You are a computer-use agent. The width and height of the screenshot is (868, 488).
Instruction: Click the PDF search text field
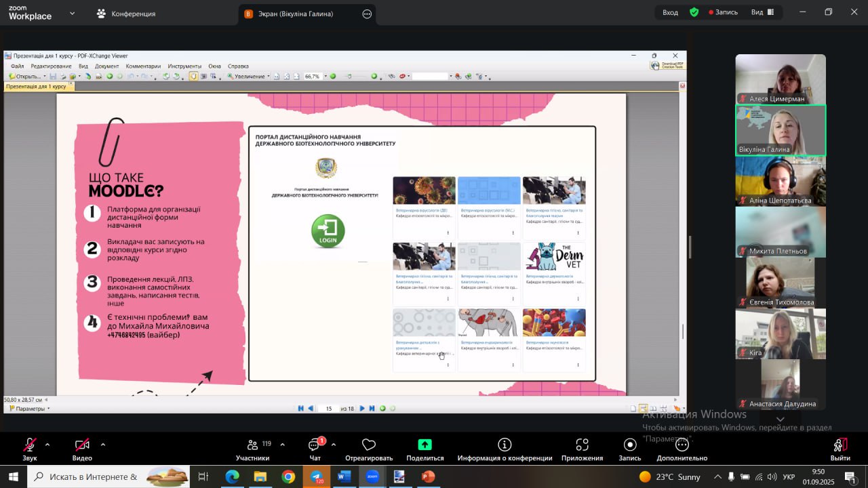pyautogui.click(x=431, y=77)
